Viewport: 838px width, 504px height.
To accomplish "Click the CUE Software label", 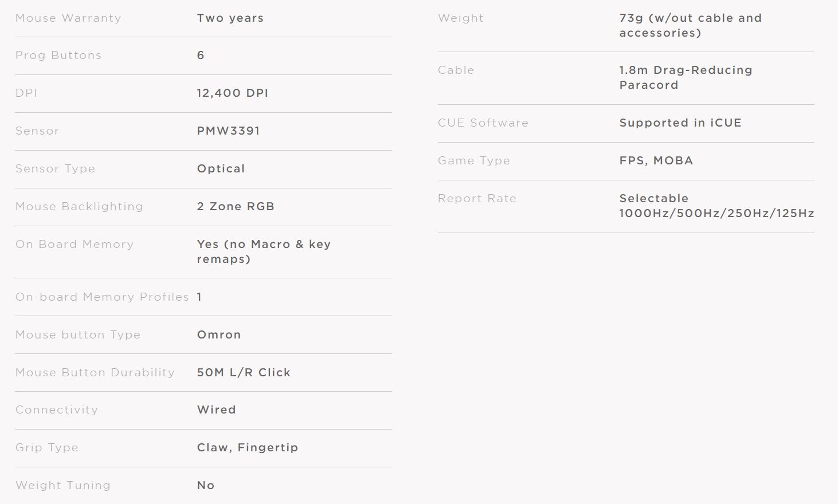I will click(483, 123).
